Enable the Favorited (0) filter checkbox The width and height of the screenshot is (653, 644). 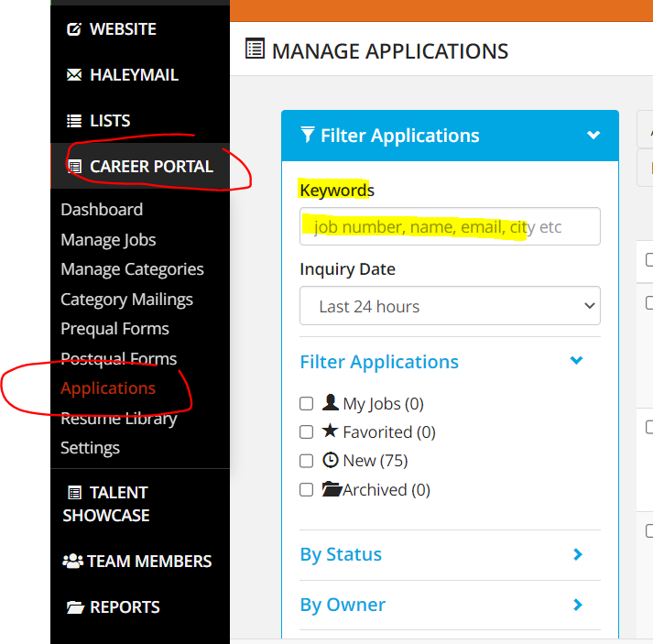pyautogui.click(x=307, y=432)
